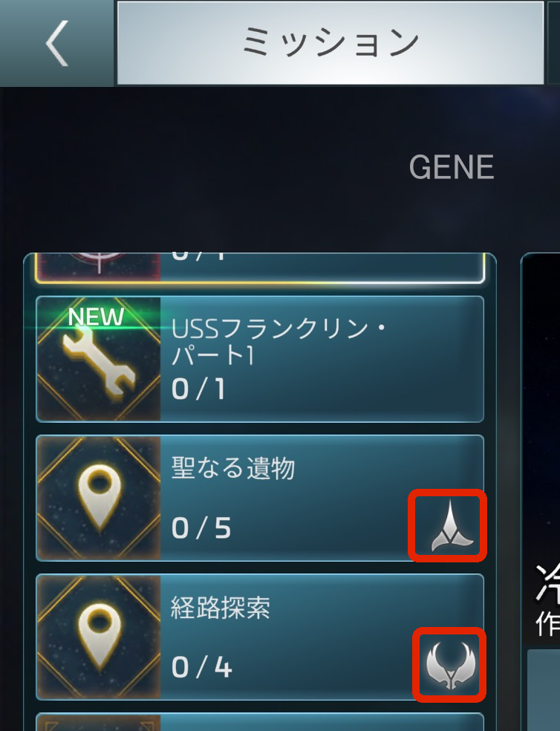Click the 0 / 1 progress under パート1
Screen dimensions: 560x731
(198, 389)
